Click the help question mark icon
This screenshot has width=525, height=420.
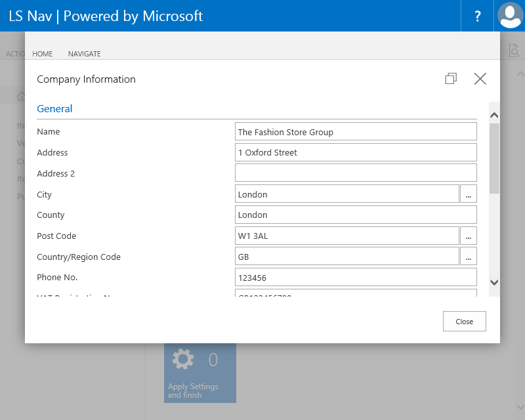point(477,16)
